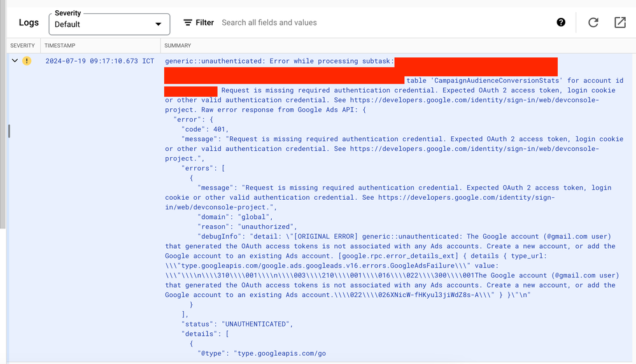Click the "code": 401 line

[205, 129]
